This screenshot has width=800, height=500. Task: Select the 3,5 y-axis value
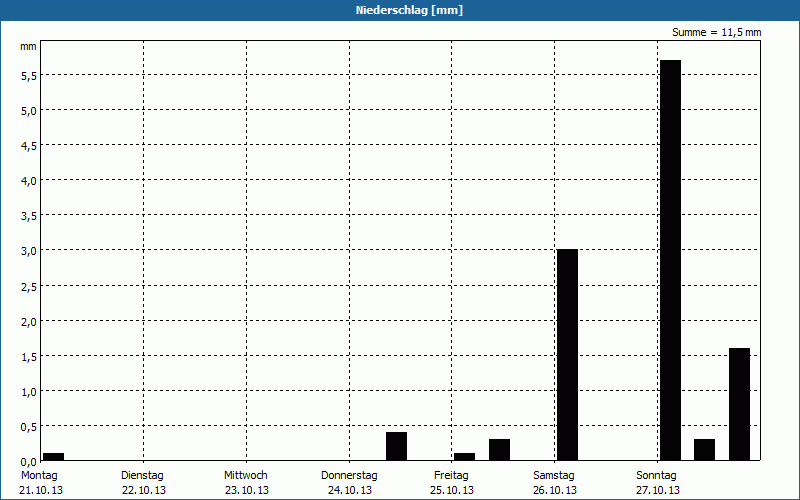tap(28, 215)
